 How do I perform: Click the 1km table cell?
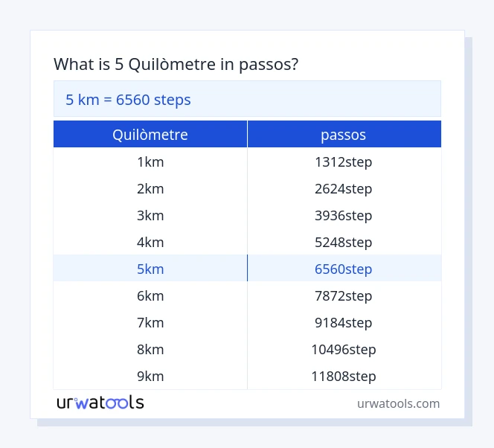(150, 161)
